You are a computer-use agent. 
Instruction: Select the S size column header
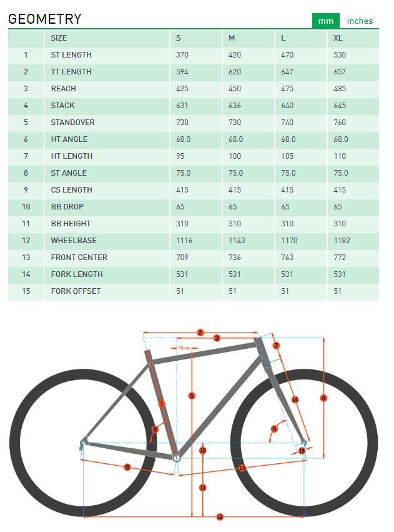coord(179,38)
